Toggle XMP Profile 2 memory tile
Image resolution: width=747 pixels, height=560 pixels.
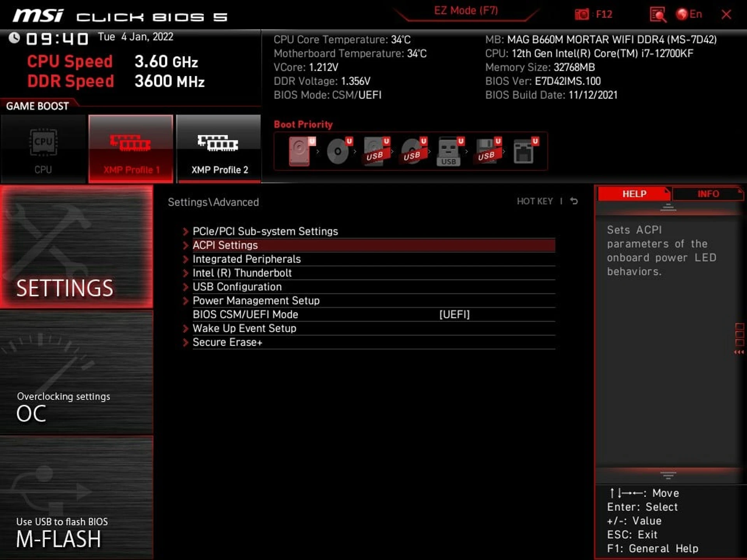click(x=219, y=149)
